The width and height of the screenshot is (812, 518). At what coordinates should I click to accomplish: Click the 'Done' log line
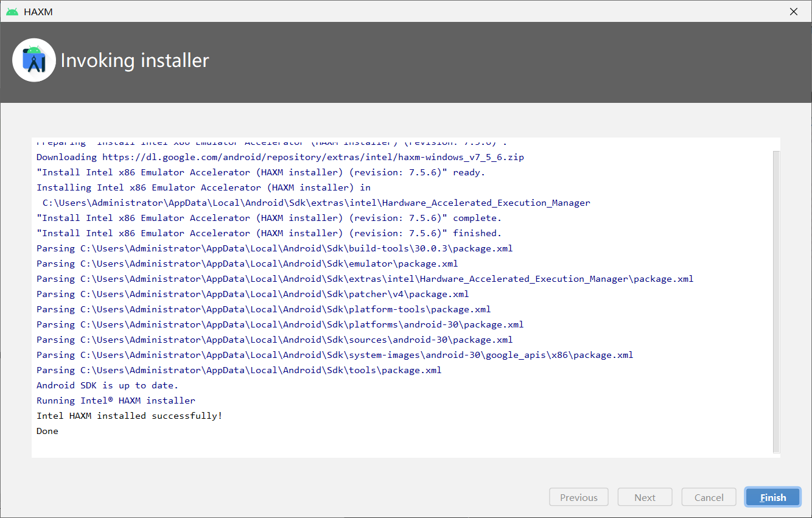47,431
